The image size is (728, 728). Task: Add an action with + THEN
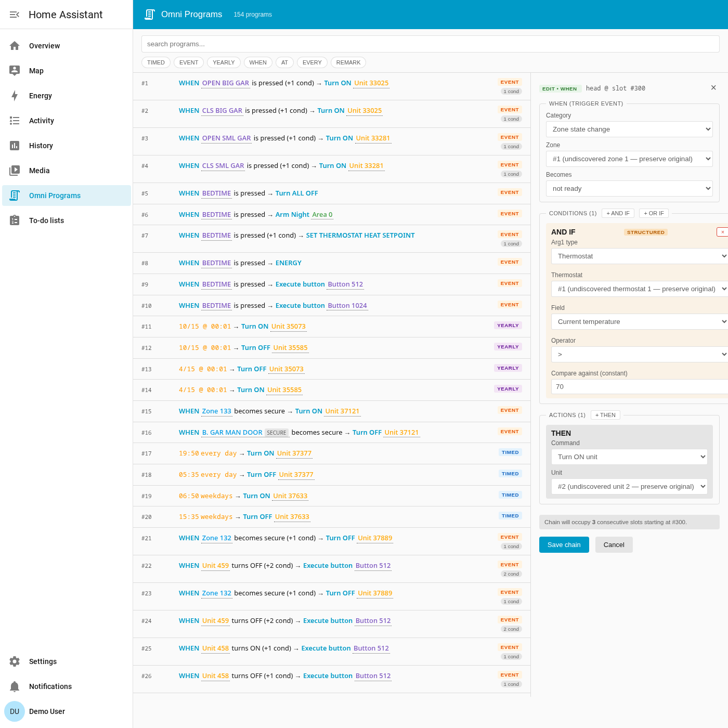click(x=605, y=415)
